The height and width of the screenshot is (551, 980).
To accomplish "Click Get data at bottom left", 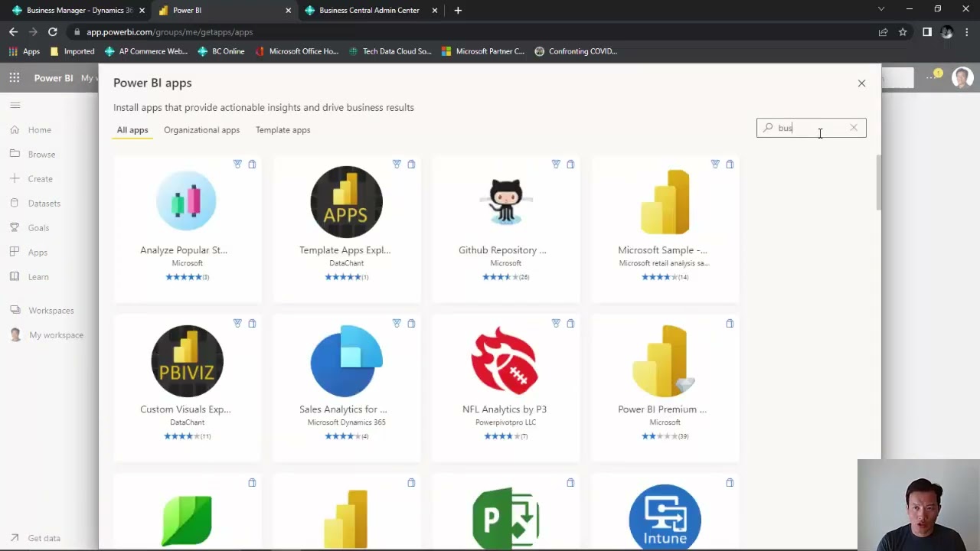I will (35, 538).
